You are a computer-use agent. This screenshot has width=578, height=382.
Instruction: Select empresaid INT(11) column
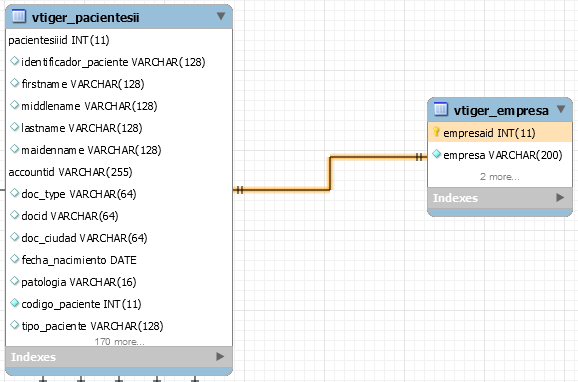click(x=500, y=133)
